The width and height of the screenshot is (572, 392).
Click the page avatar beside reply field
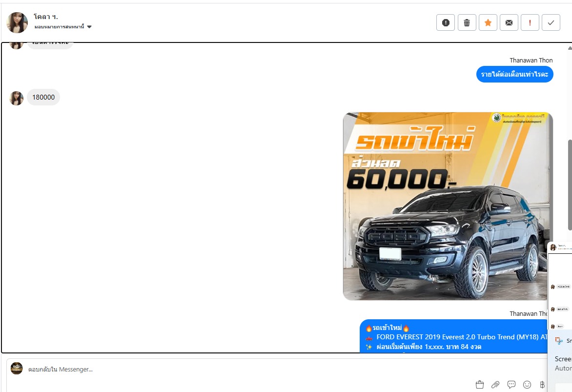(x=17, y=368)
